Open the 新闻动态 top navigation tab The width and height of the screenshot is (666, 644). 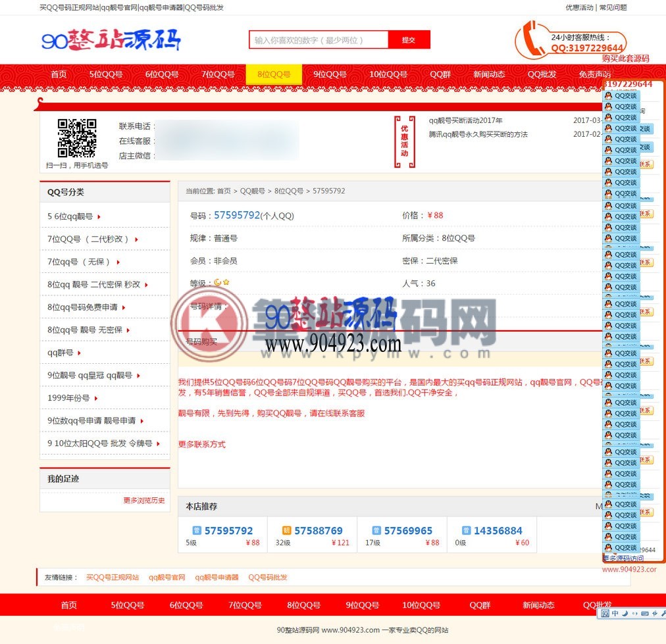click(x=490, y=74)
